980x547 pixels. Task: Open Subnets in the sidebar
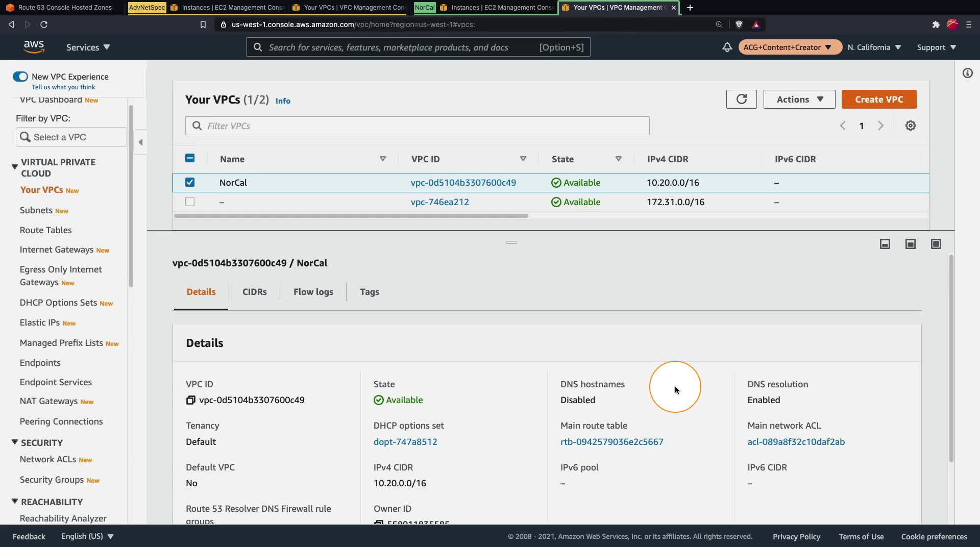36,210
